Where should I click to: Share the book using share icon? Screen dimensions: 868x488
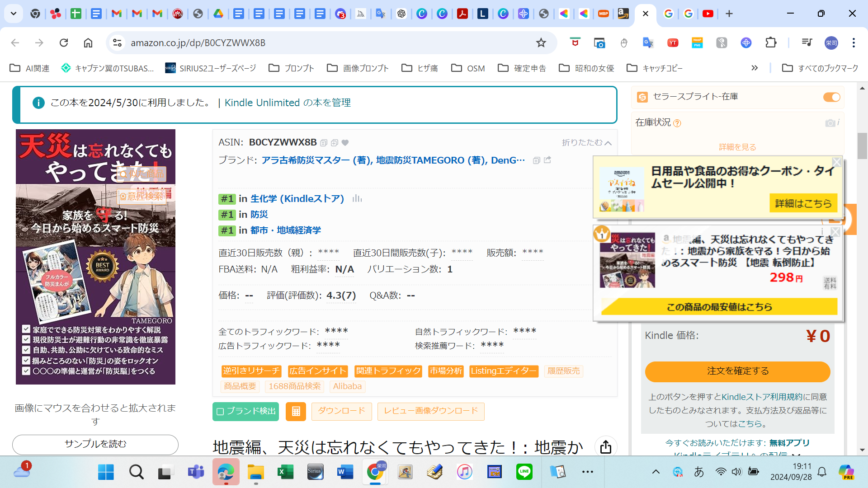[606, 447]
